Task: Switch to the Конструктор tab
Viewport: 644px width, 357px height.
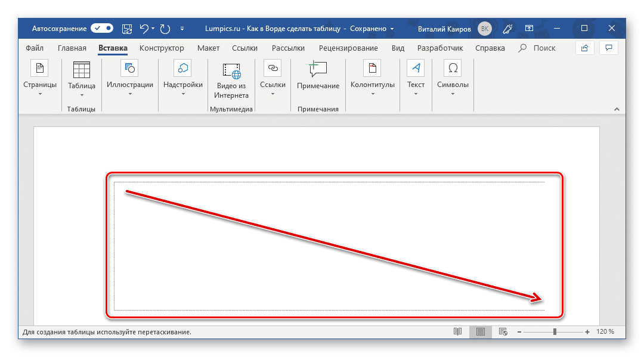Action: point(162,48)
